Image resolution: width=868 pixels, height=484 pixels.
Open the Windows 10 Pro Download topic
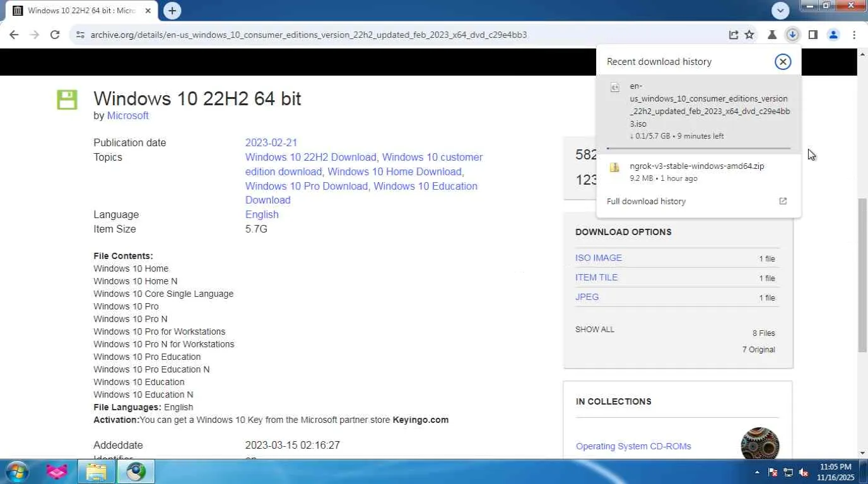[307, 187]
